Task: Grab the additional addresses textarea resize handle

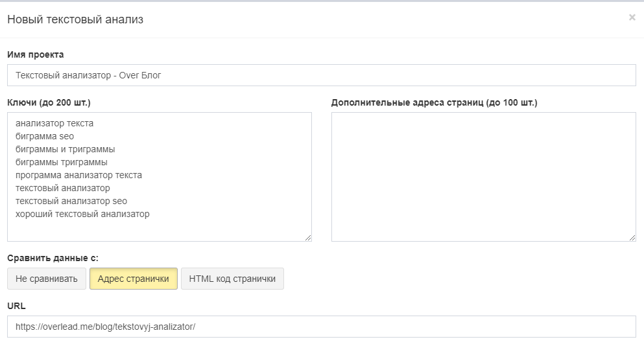Action: pyautogui.click(x=632, y=238)
